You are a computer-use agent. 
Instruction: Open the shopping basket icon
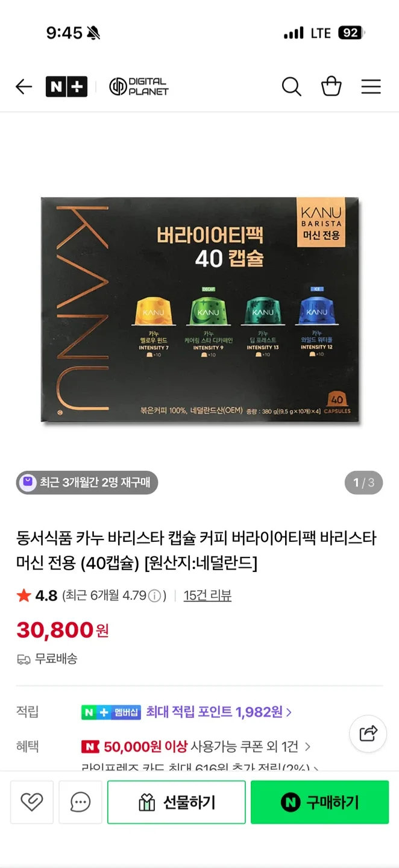pyautogui.click(x=331, y=87)
